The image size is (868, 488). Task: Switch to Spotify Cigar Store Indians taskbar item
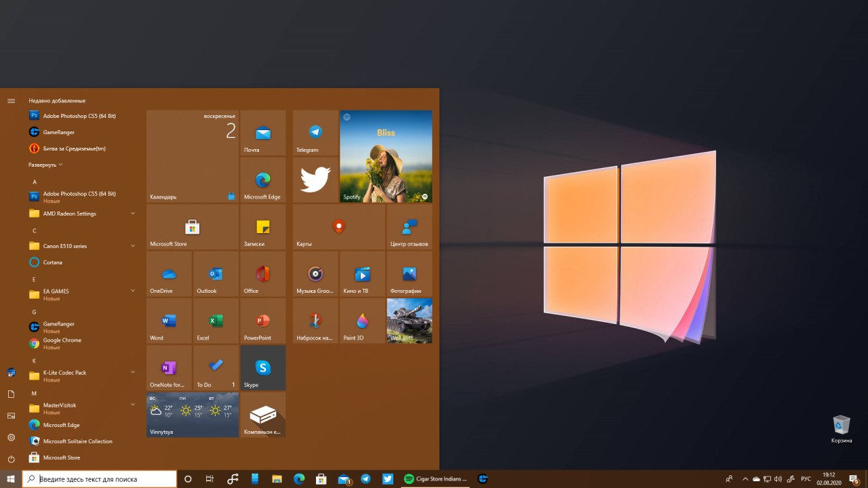point(436,479)
